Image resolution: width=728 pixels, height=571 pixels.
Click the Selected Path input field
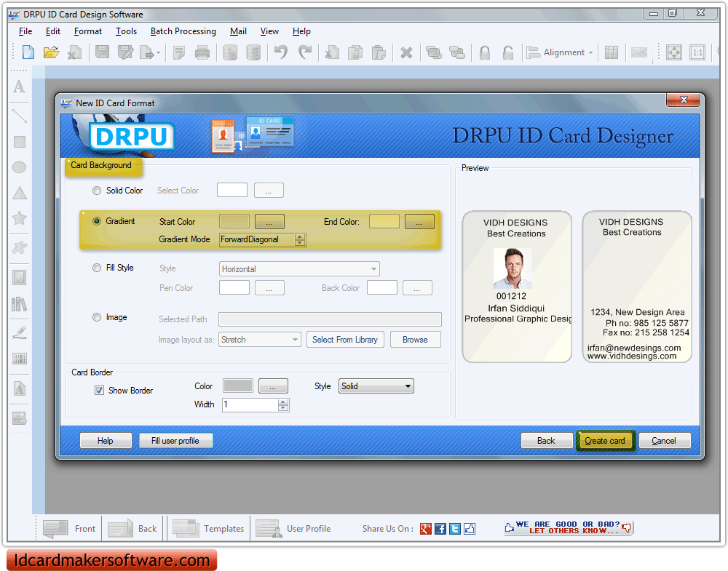pyautogui.click(x=330, y=319)
